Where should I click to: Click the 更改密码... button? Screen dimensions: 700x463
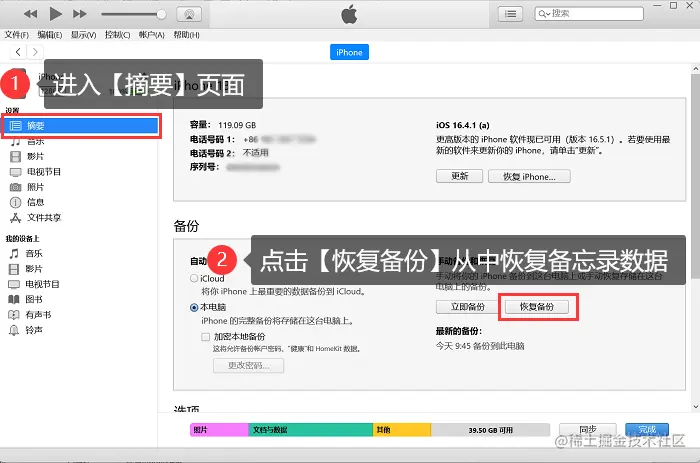click(x=248, y=365)
